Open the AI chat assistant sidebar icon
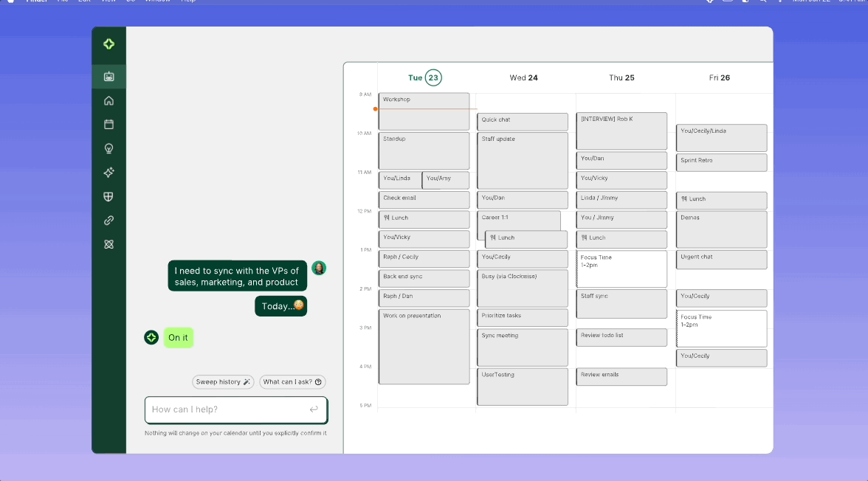This screenshot has height=481, width=868. pos(109,77)
